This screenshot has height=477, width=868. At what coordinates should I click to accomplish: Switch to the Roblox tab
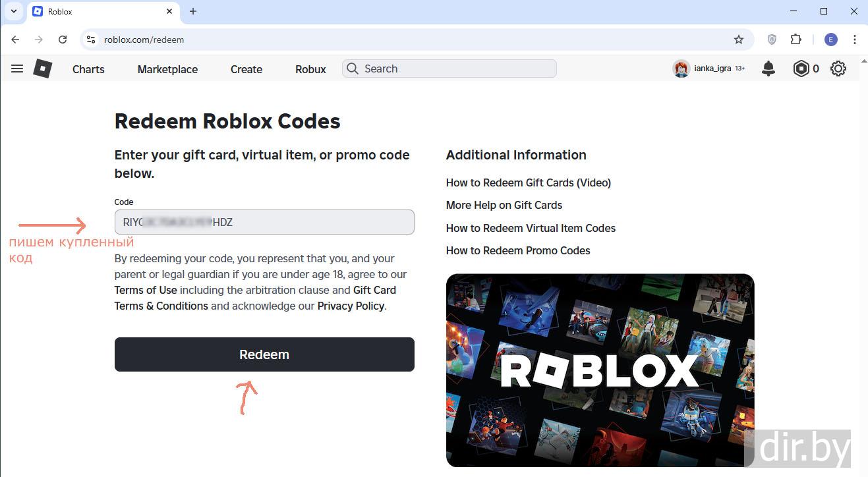tap(102, 12)
